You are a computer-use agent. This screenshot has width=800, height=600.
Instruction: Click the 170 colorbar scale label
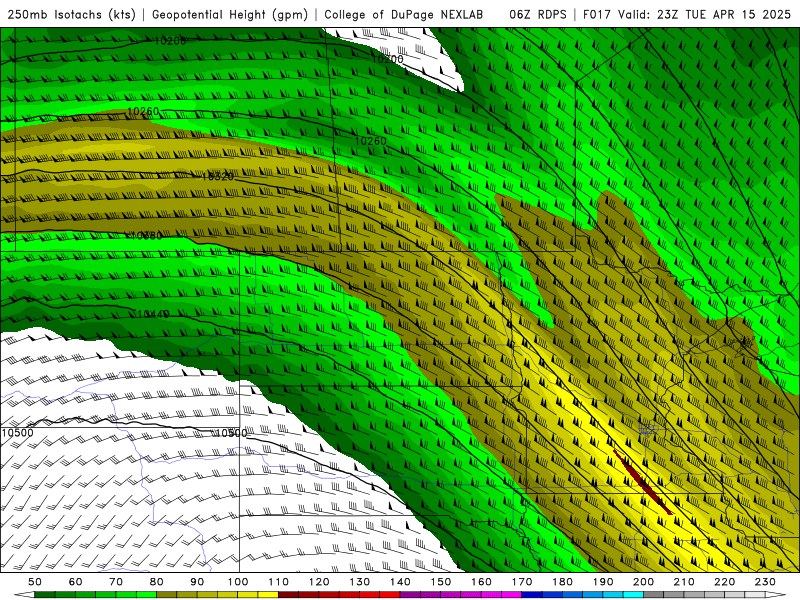point(522,582)
